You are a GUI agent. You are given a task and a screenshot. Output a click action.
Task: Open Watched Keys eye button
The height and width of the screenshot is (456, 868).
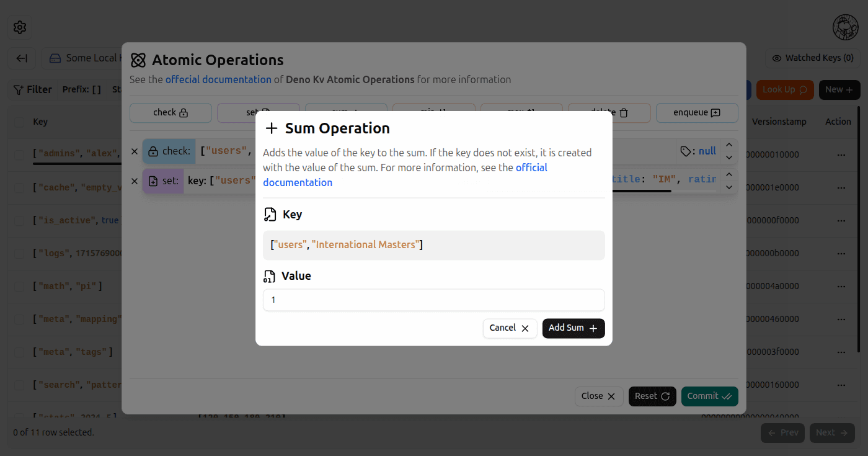pos(813,58)
